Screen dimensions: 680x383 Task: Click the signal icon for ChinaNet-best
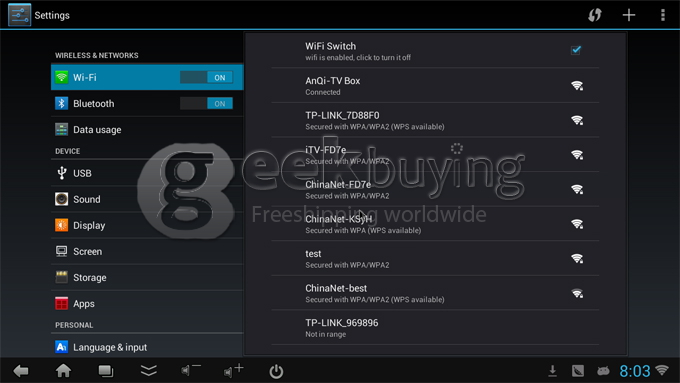(x=577, y=293)
